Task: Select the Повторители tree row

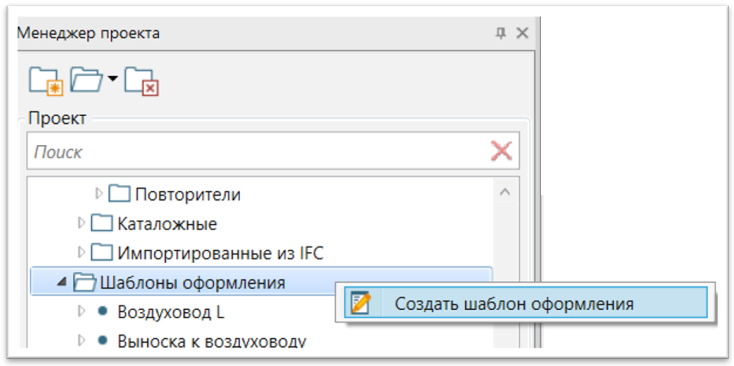Action: point(188,194)
